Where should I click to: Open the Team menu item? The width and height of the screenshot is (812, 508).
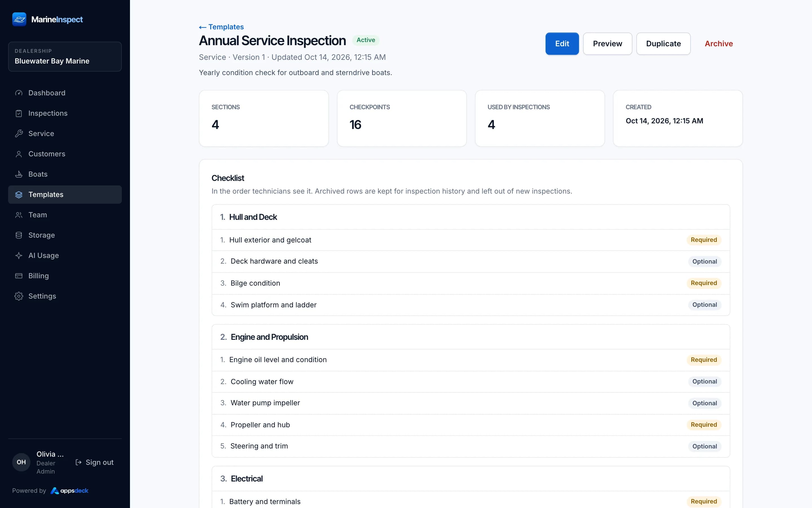[x=65, y=215]
